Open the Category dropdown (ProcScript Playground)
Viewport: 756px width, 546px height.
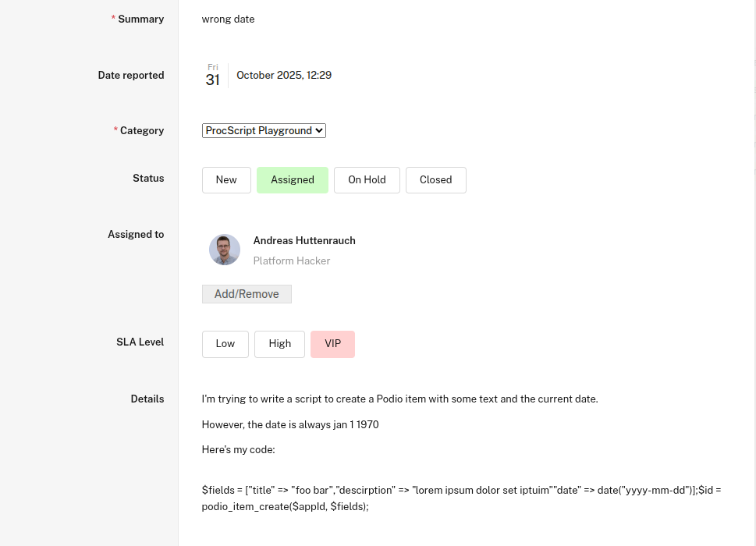pyautogui.click(x=264, y=131)
